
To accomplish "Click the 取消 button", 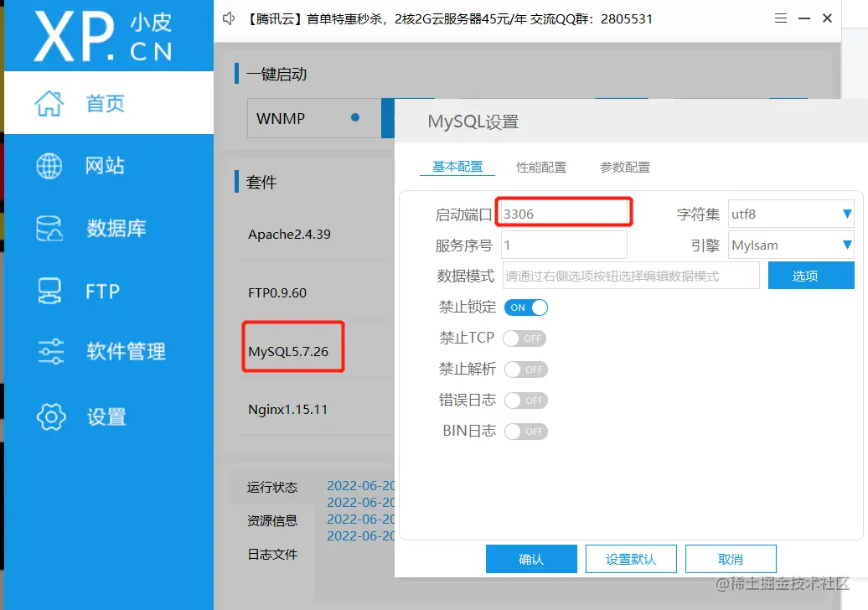I will pyautogui.click(x=731, y=559).
